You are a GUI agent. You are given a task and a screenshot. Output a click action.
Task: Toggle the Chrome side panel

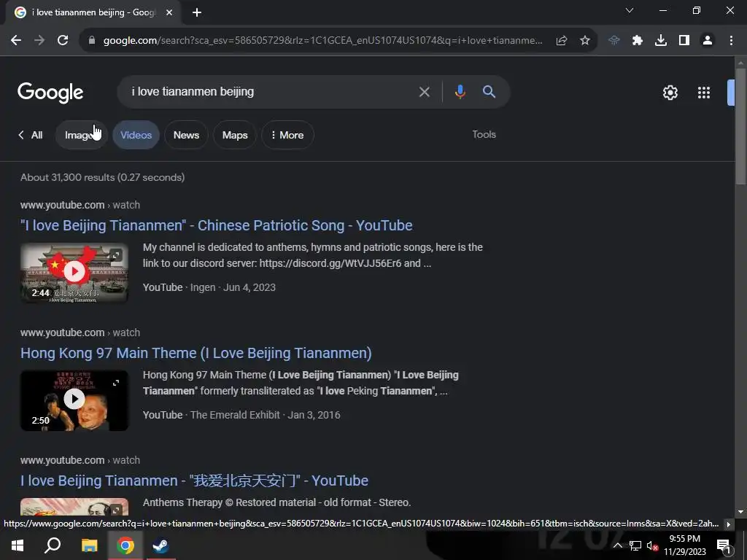click(684, 41)
